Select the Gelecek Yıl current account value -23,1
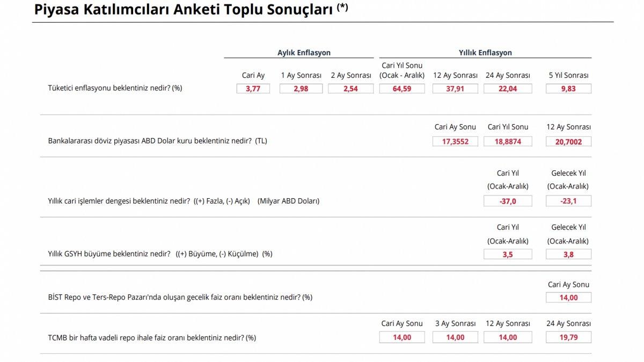This screenshot has height=362, width=644. point(568,201)
